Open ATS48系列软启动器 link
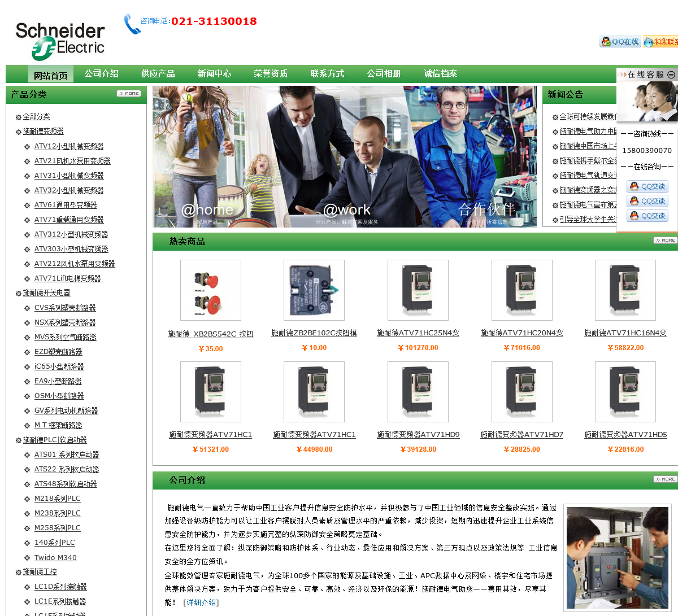Image resolution: width=678 pixels, height=616 pixels. pyautogui.click(x=66, y=484)
